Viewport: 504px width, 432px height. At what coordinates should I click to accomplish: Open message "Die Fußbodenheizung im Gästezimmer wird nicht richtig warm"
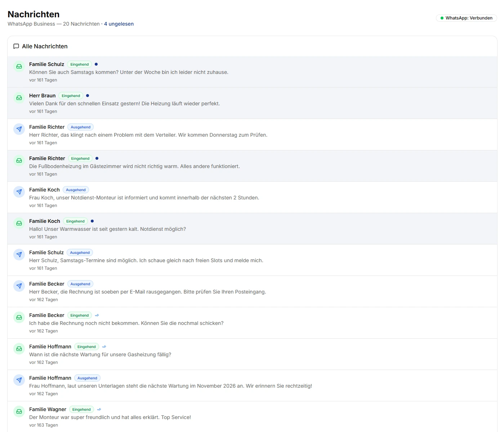[x=252, y=166]
